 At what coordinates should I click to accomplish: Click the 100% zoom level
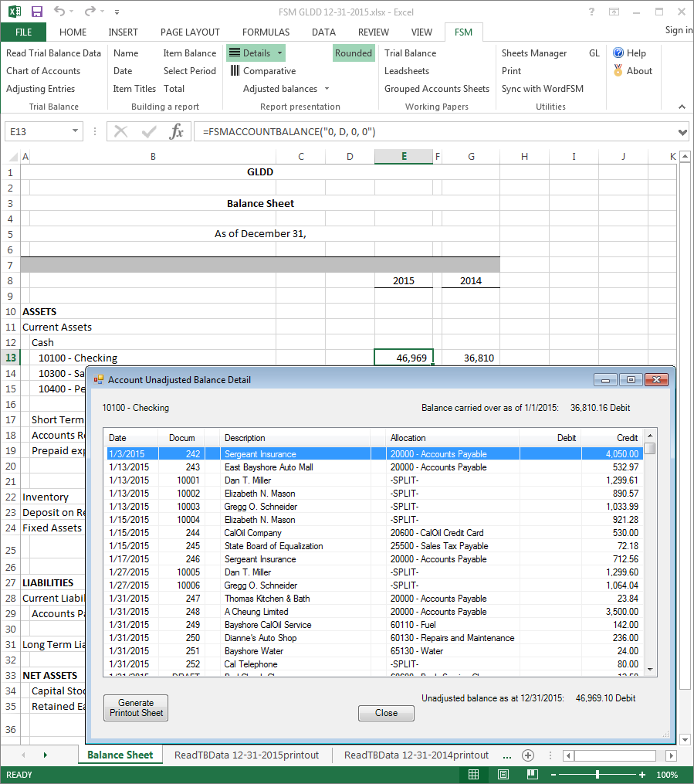pos(666,775)
